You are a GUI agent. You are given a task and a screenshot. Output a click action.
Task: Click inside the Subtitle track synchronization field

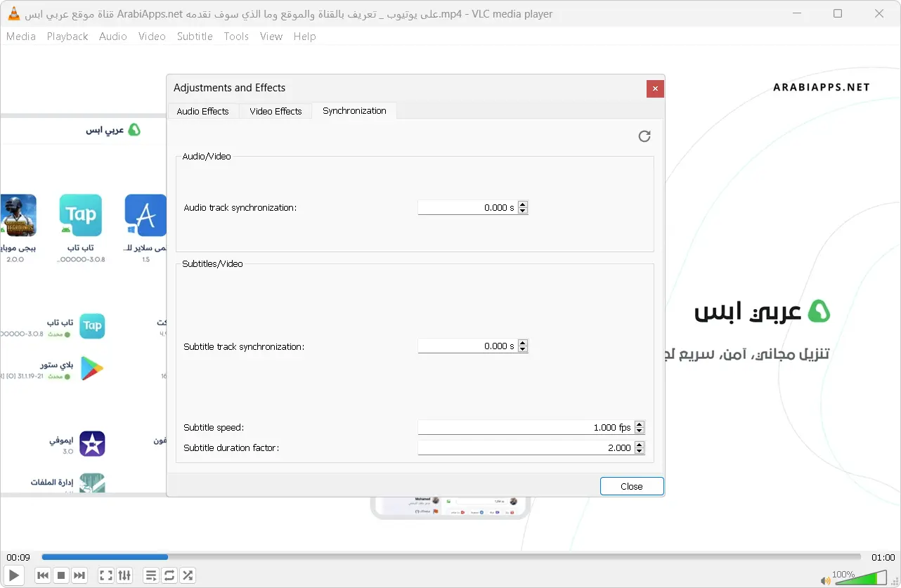point(464,346)
